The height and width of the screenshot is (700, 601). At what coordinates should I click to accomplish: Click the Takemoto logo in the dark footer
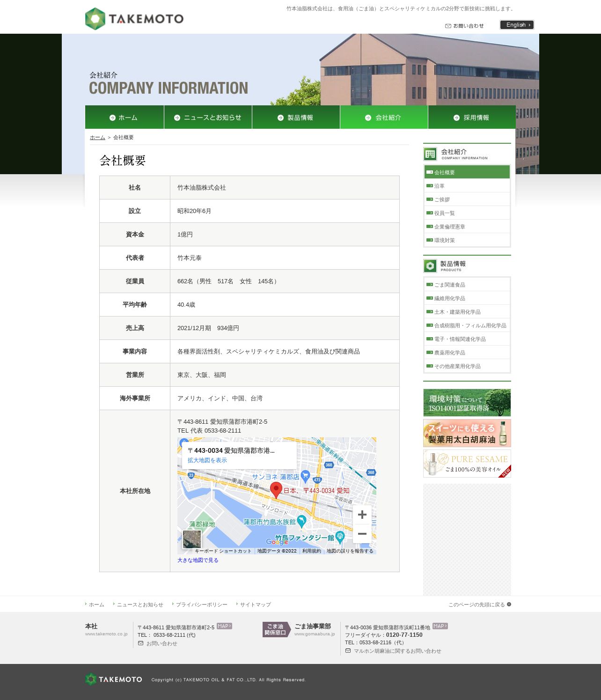tap(114, 679)
